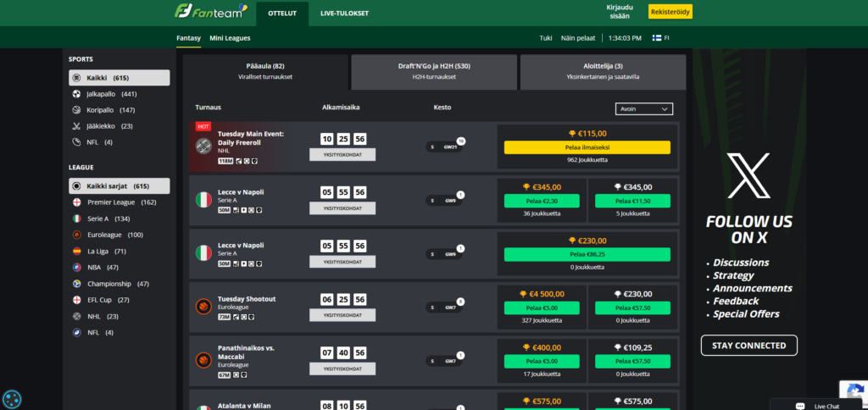The height and width of the screenshot is (410, 868).
Task: Open the Live Chat widget
Action: point(818,405)
